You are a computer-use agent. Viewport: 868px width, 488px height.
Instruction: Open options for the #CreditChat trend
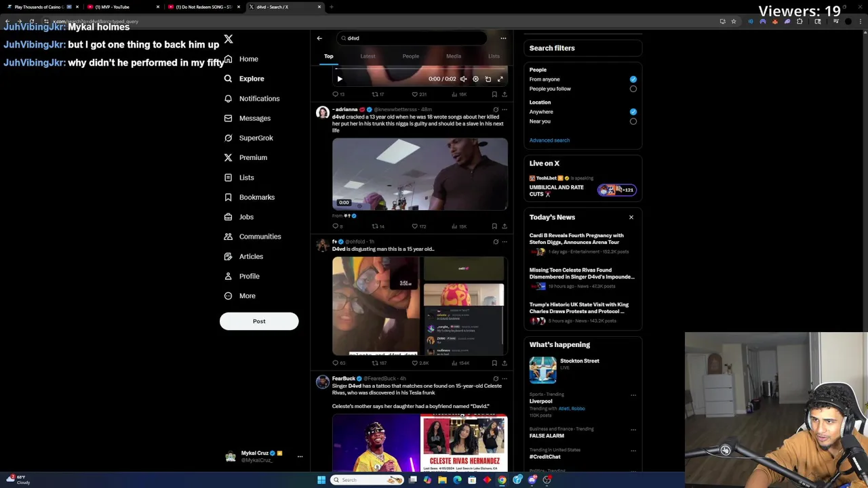(633, 451)
